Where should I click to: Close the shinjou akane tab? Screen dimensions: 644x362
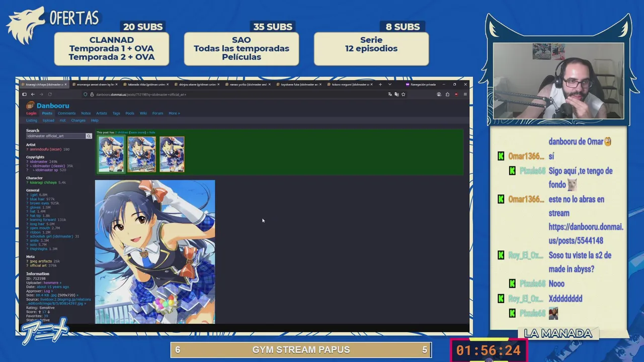coord(218,84)
